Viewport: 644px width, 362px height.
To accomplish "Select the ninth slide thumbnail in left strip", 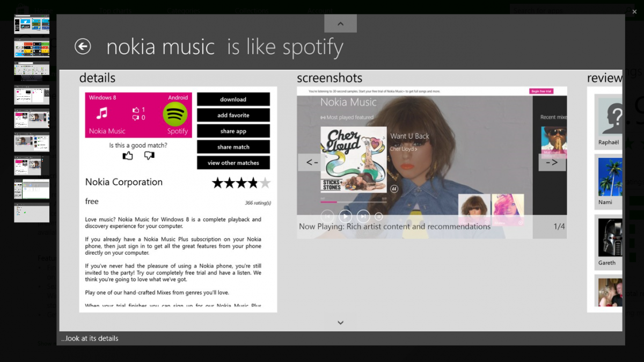I will pyautogui.click(x=32, y=213).
